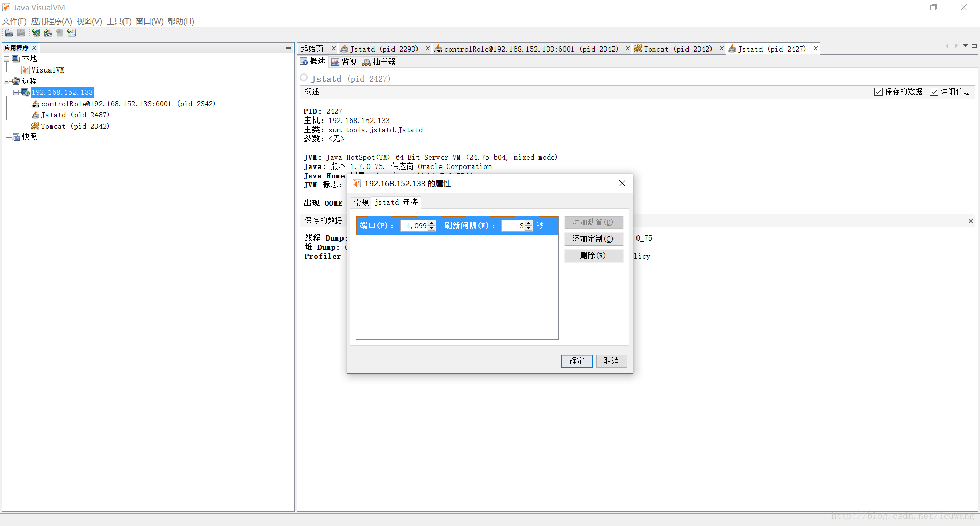Image resolution: width=980 pixels, height=526 pixels.
Task: Close the Jstatd (pid 2293) tab
Action: coord(428,49)
